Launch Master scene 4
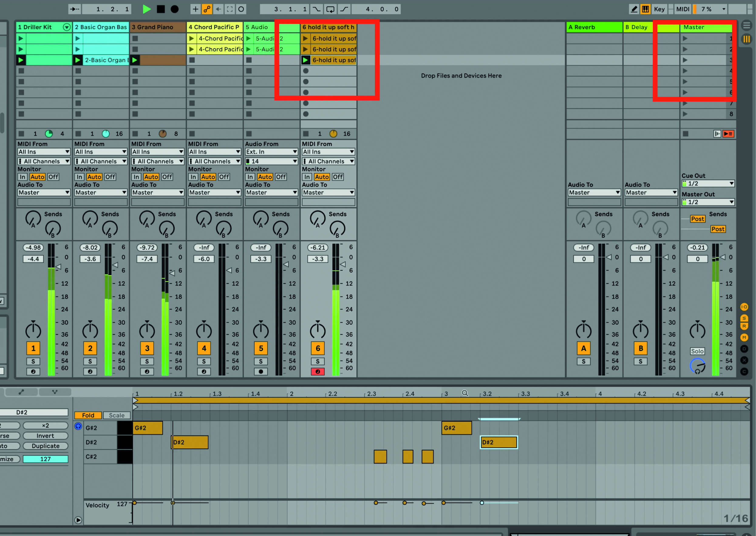The height and width of the screenshot is (536, 756). click(x=685, y=71)
